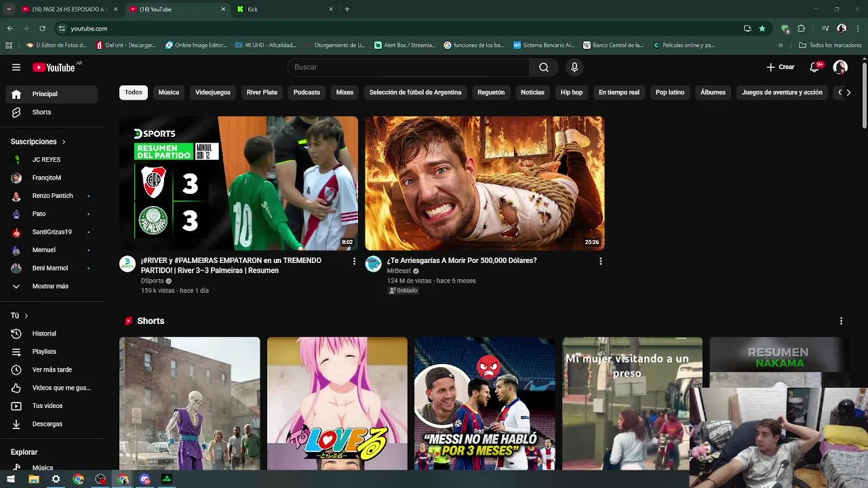Expand Mostrar más subscriptions
The height and width of the screenshot is (488, 868).
pos(52,286)
